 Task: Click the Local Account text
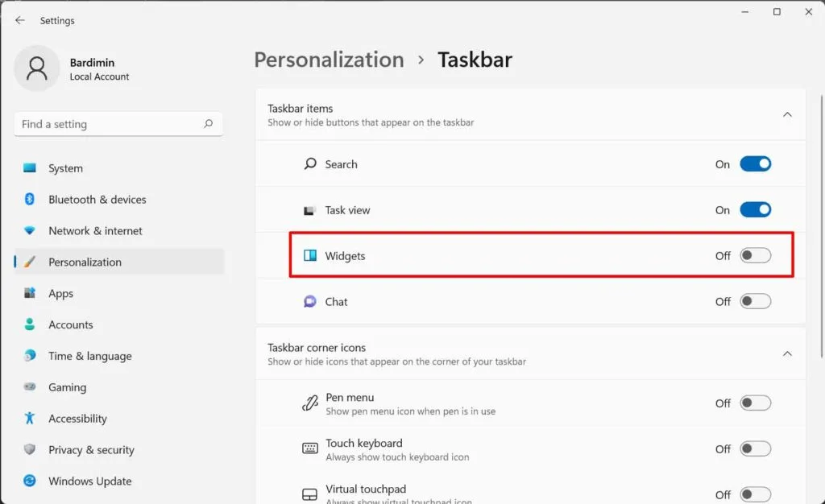[x=99, y=76]
